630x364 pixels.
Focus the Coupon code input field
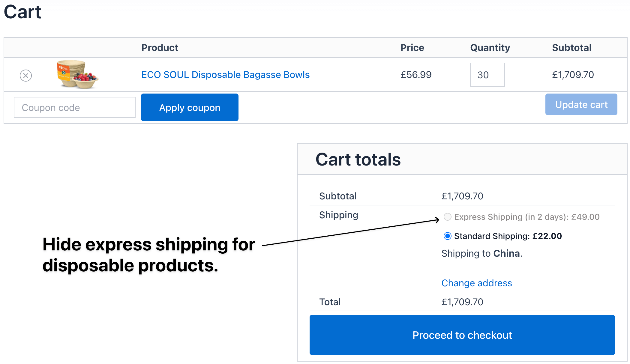[x=75, y=107]
